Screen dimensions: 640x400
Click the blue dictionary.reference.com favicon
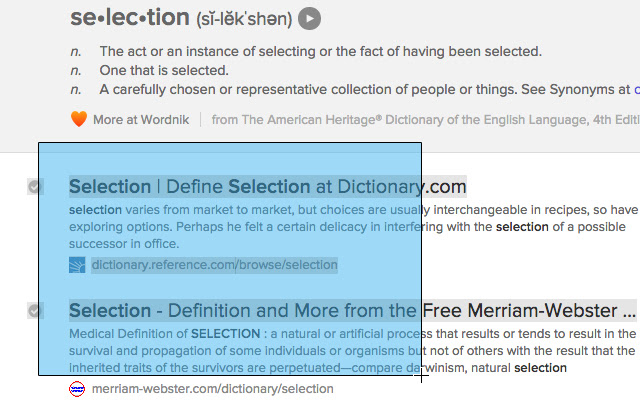click(x=77, y=265)
